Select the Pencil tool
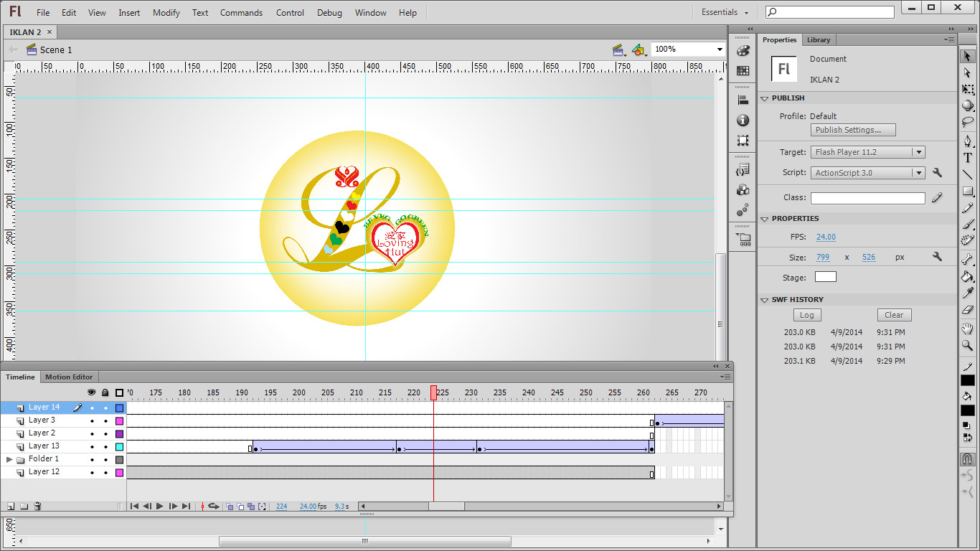Screen dimensions: 980x551 (x=967, y=208)
